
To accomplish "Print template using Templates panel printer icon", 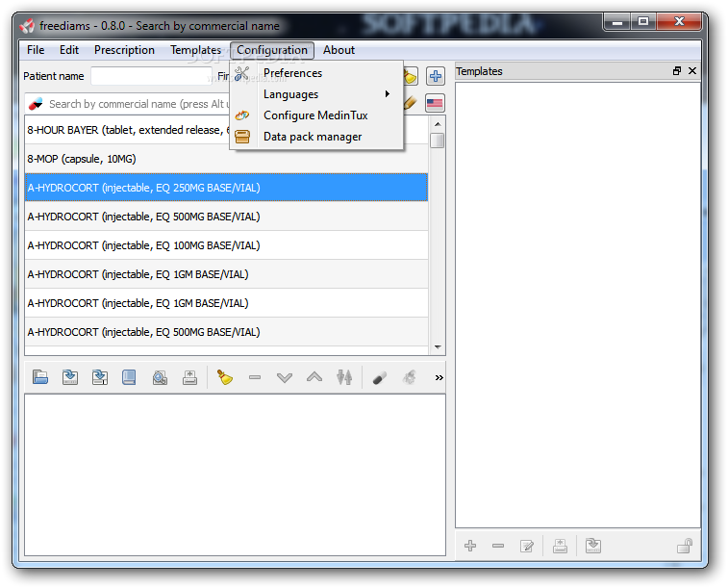I will pyautogui.click(x=560, y=546).
